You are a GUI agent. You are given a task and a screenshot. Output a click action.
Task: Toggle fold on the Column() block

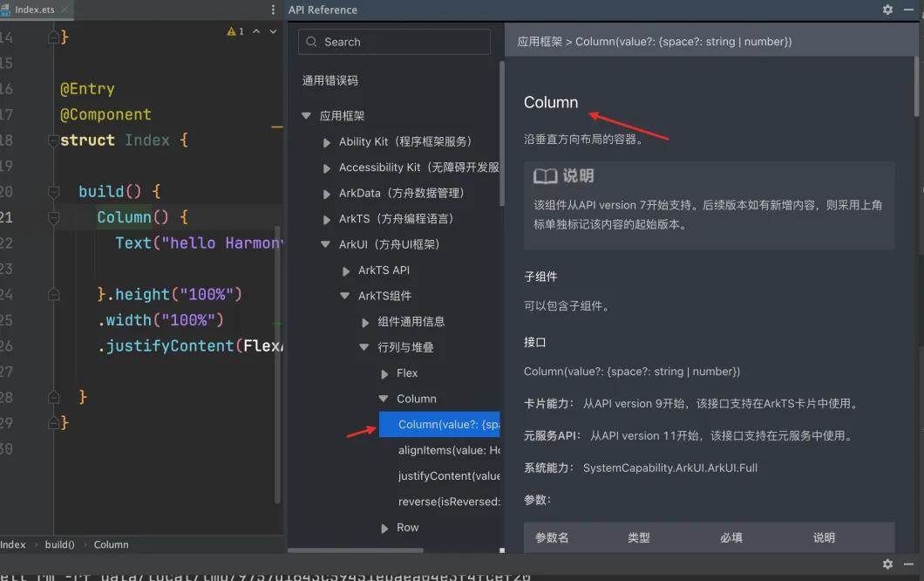tap(53, 217)
